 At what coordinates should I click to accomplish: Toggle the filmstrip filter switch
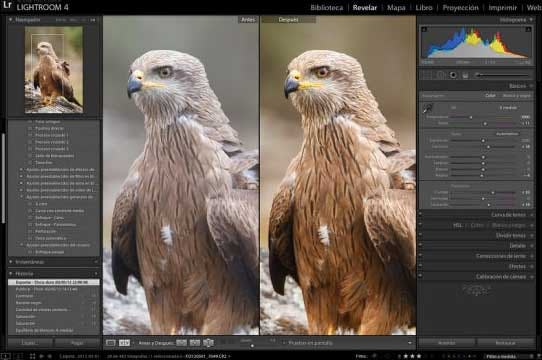pos(532,356)
